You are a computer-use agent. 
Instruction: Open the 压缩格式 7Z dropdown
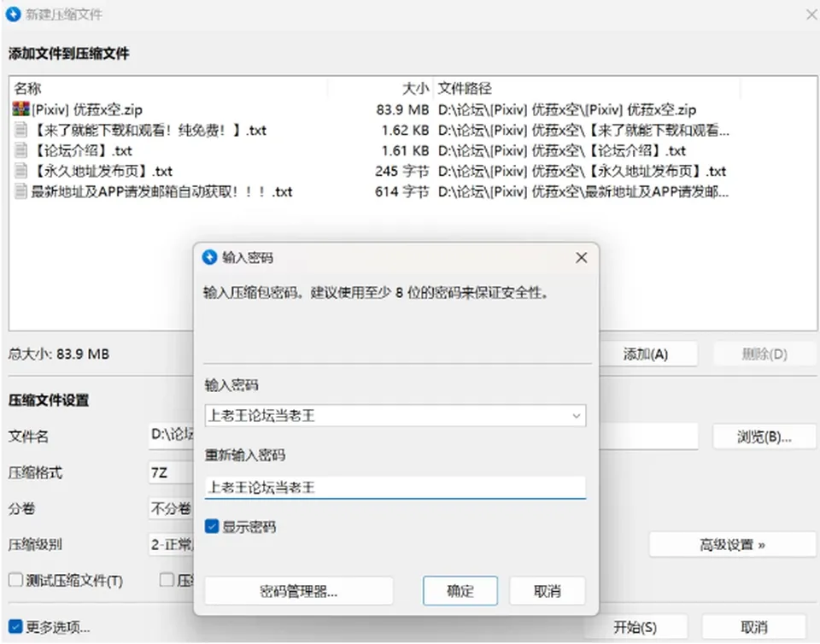(x=172, y=472)
